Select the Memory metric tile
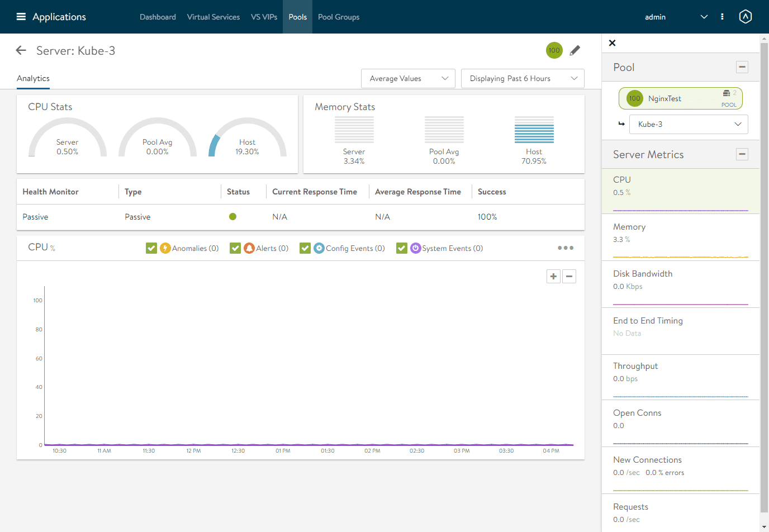This screenshot has height=532, width=769. click(x=680, y=237)
